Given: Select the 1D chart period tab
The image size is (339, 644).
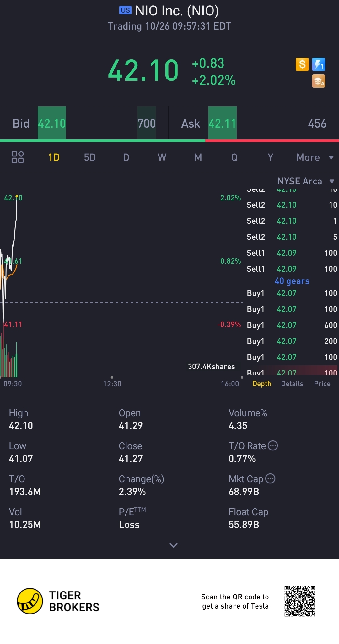Looking at the screenshot, I should point(54,157).
